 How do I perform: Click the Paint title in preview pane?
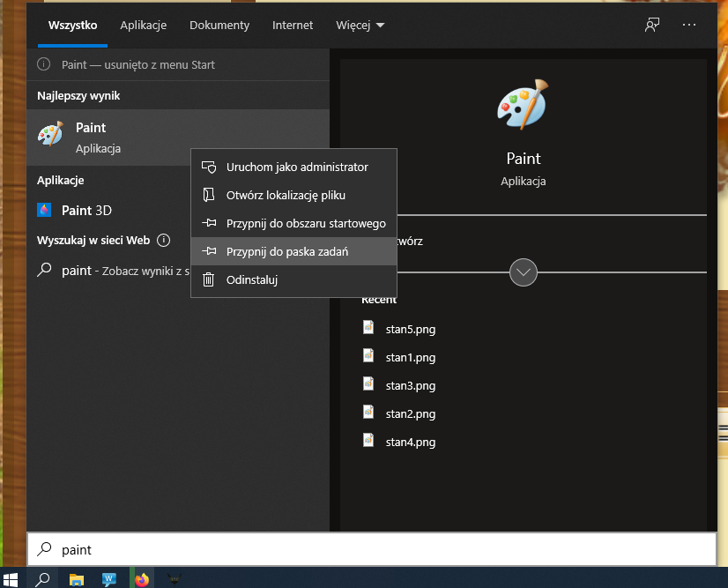[x=524, y=159]
